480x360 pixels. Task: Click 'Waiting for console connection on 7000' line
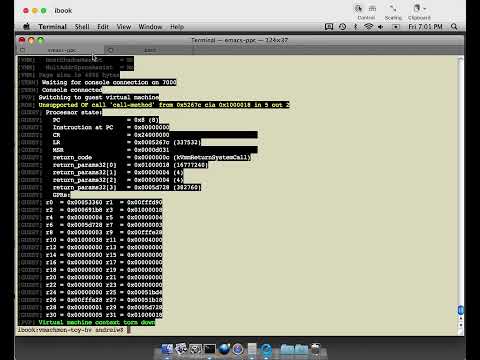click(97, 82)
